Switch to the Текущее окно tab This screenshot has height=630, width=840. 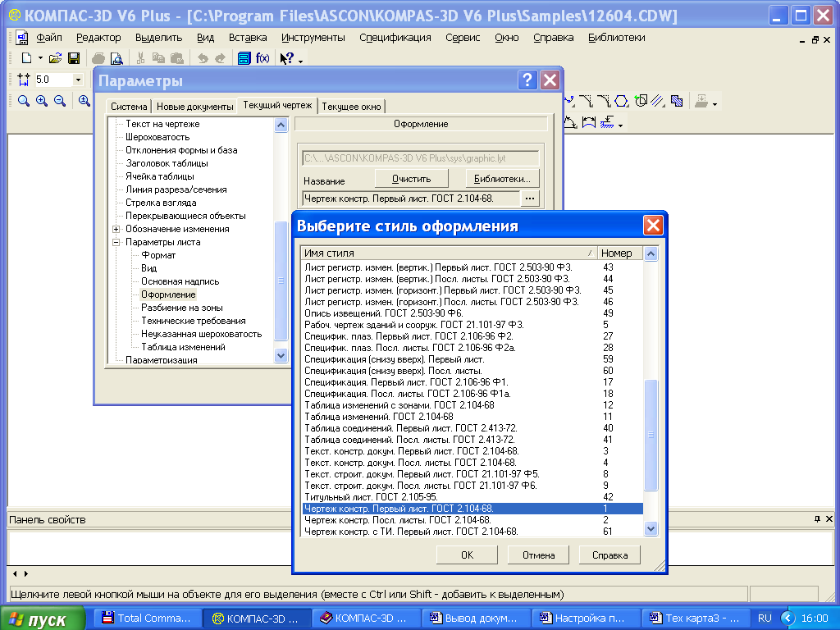point(351,107)
